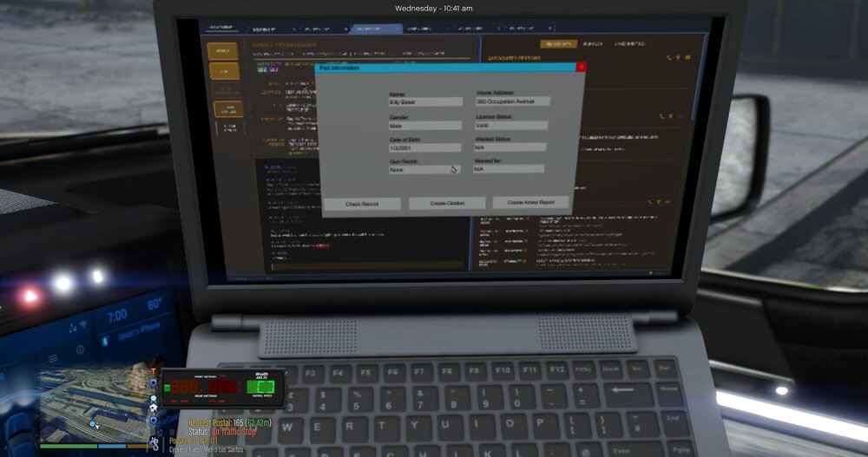Click the blue armor bar under minimap
This screenshot has width=868, height=457.
(x=112, y=446)
